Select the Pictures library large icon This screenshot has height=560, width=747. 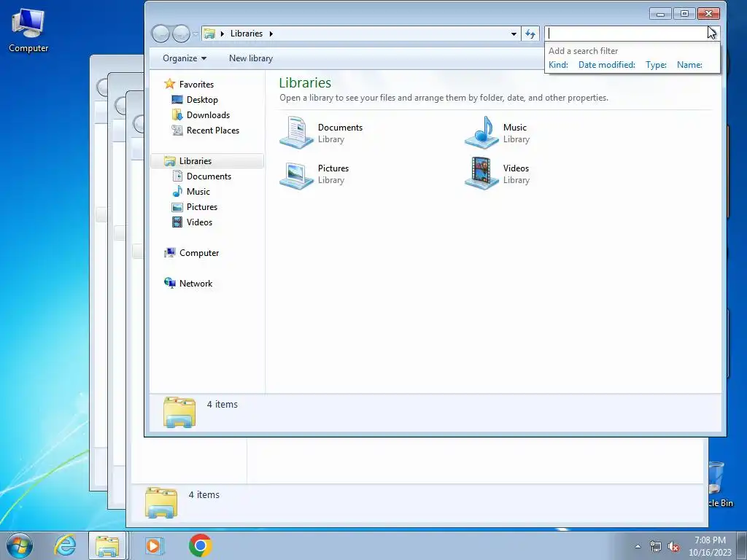click(296, 174)
